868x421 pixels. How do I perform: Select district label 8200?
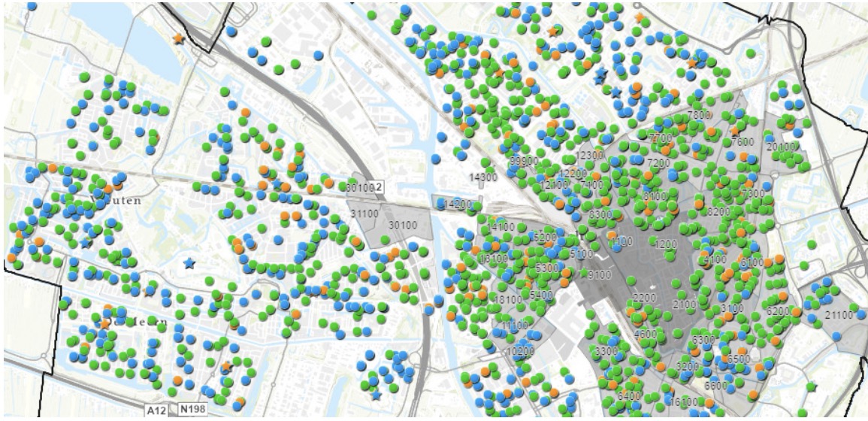point(718,211)
